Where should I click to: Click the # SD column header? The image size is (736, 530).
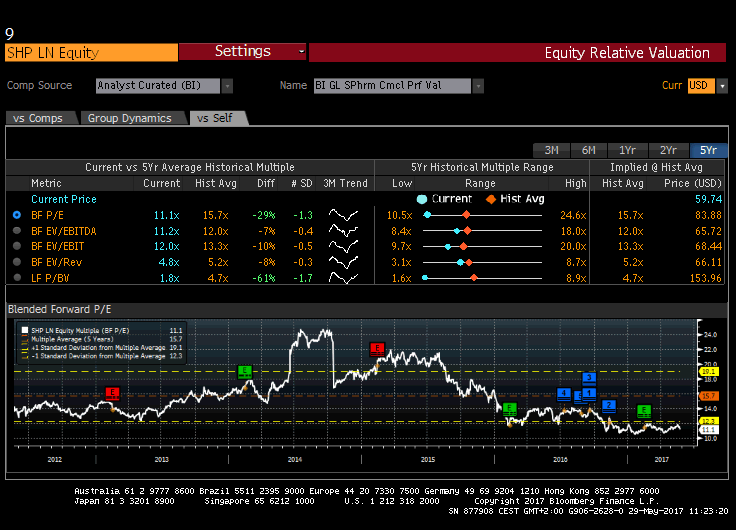click(x=301, y=183)
